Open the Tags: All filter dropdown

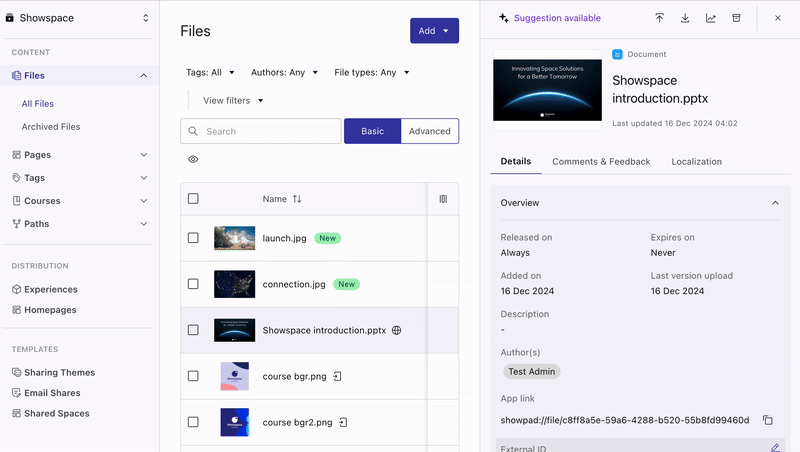pos(210,72)
